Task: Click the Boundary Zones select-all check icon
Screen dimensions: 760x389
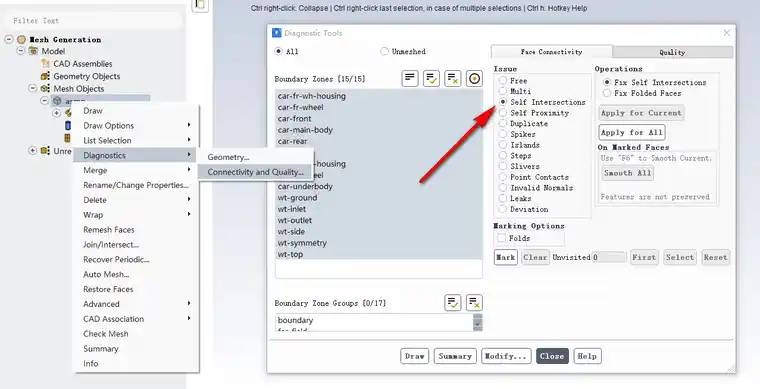Action: coord(431,78)
